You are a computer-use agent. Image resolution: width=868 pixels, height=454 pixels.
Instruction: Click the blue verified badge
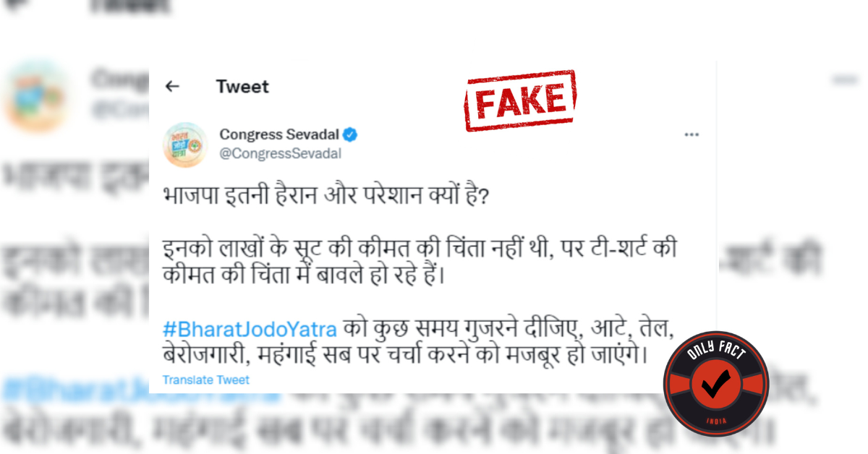pos(351,134)
